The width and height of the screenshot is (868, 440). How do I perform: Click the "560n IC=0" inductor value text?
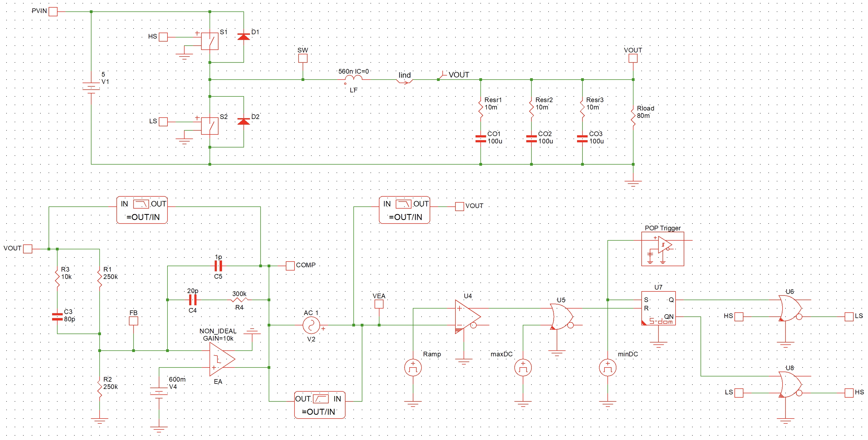point(353,71)
